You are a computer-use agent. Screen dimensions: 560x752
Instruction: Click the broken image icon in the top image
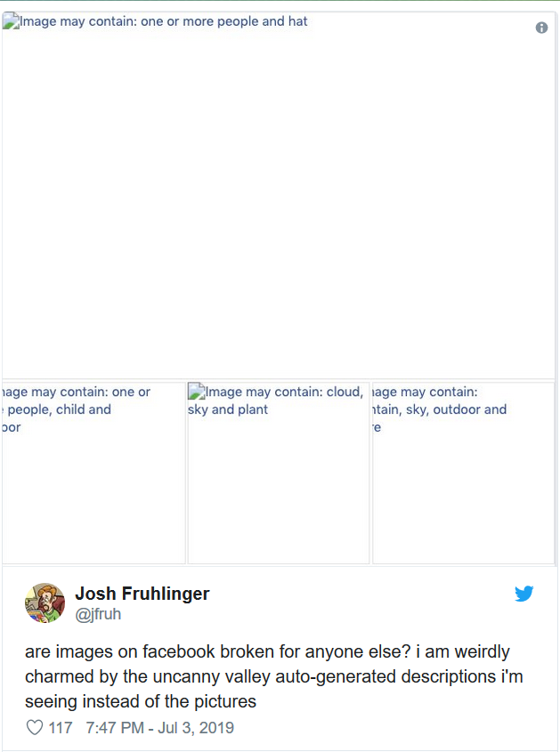click(11, 22)
